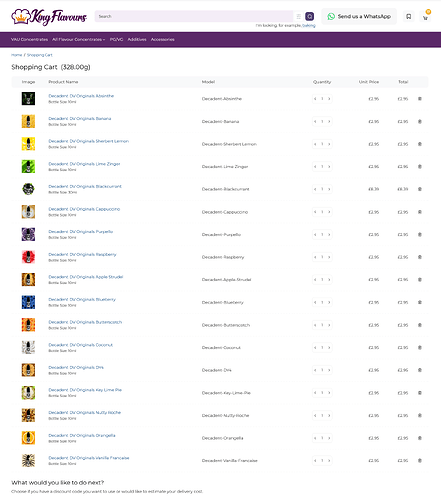Viewport: 441px width, 500px height.
Task: Click the Decadent-Key-Lime-Pie model text
Action: [x=226, y=393]
